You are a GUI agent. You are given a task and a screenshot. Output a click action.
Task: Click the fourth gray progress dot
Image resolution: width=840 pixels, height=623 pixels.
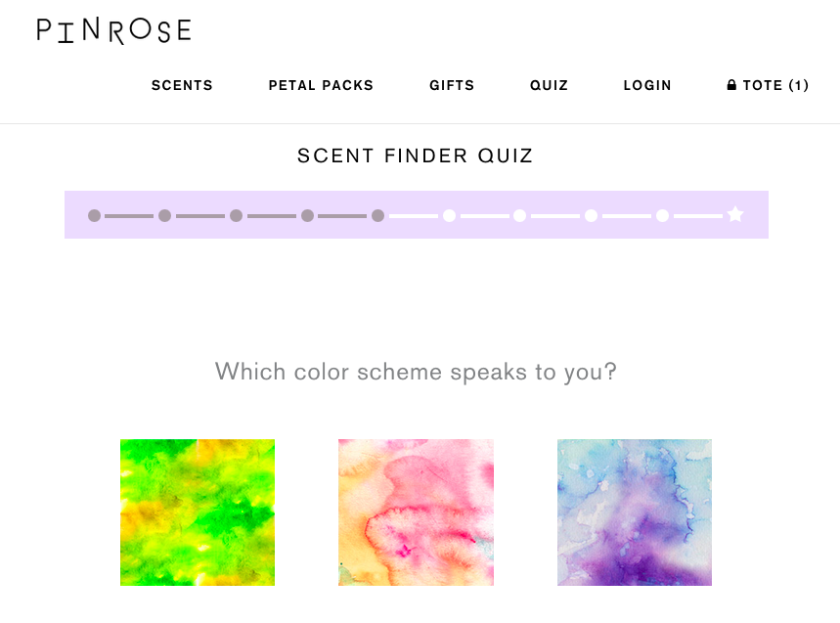click(307, 215)
